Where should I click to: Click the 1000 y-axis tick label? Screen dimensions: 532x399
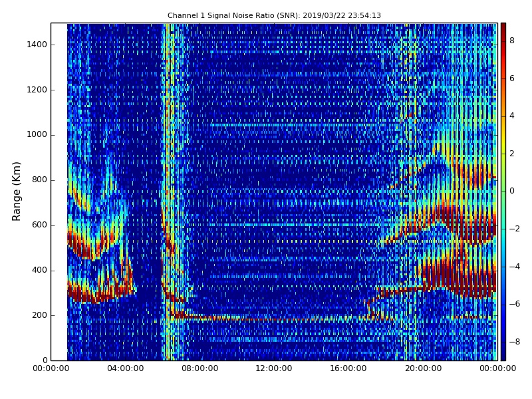(37, 135)
